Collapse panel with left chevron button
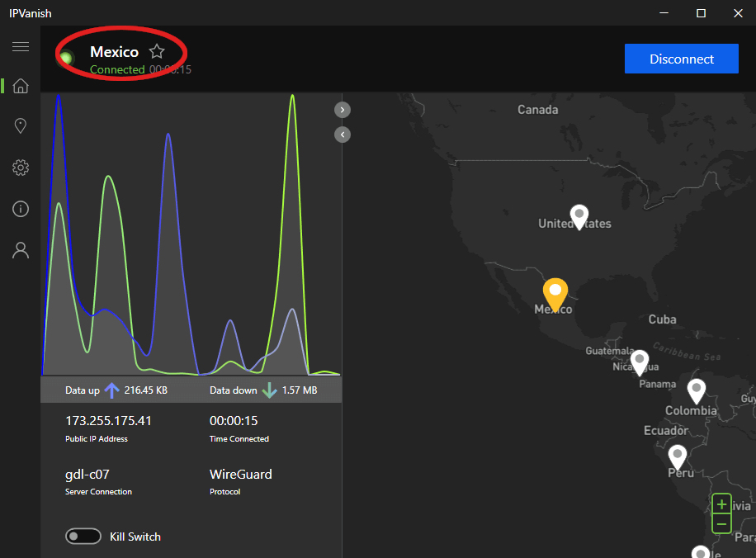 point(343,135)
